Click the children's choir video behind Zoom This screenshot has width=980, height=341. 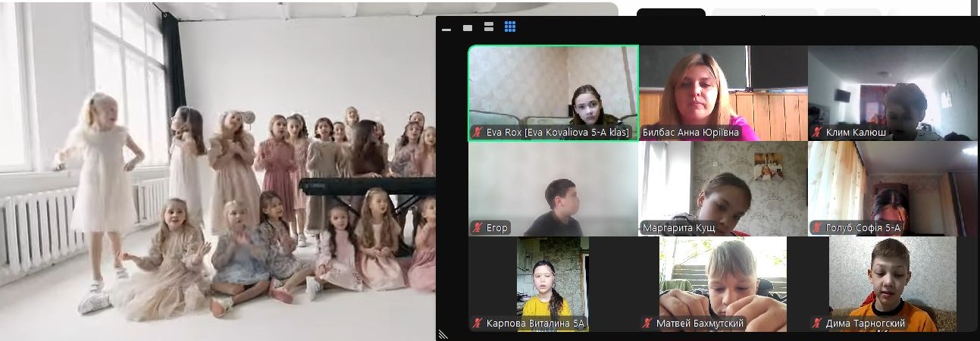coord(218,170)
